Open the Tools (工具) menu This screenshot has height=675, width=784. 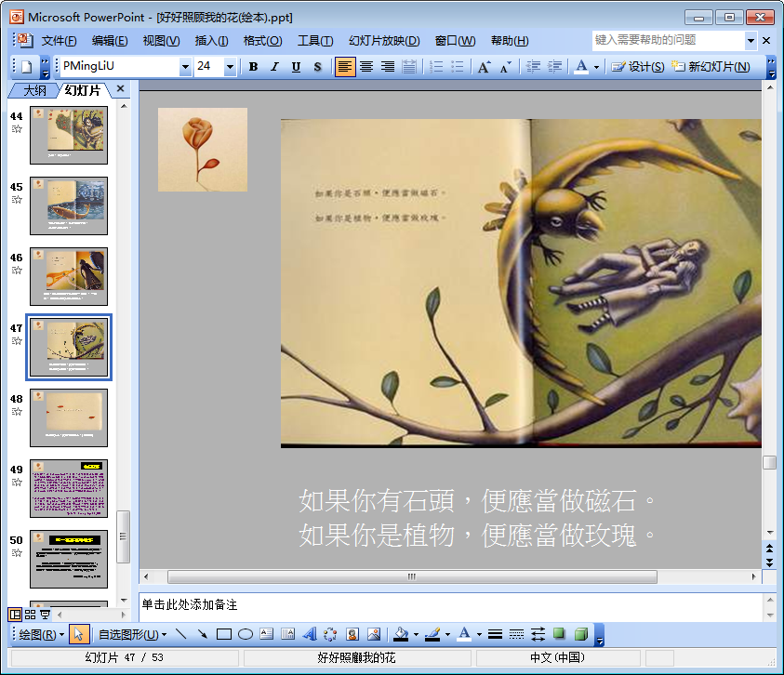315,41
